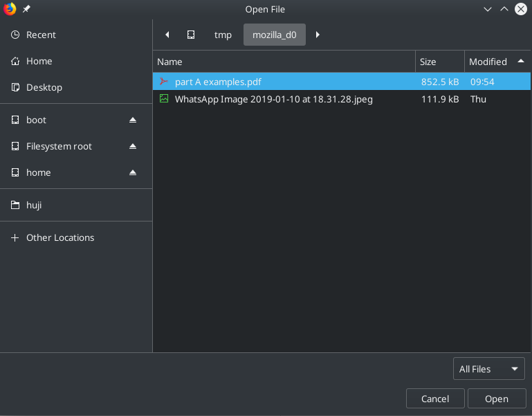
Task: Select part A examples.pdf file
Action: click(x=342, y=82)
